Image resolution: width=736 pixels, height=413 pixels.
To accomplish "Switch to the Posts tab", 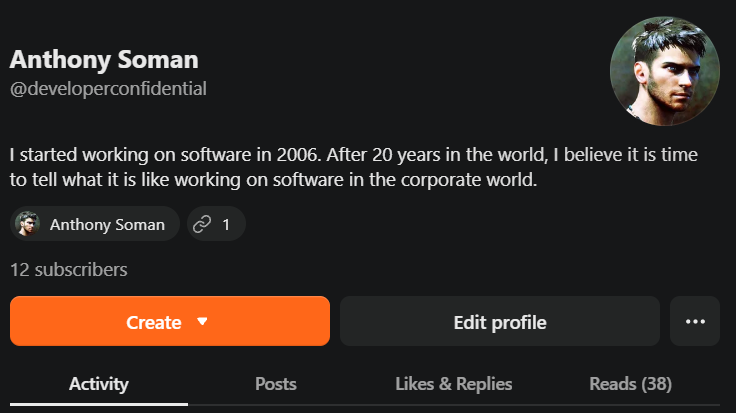I will [x=276, y=384].
